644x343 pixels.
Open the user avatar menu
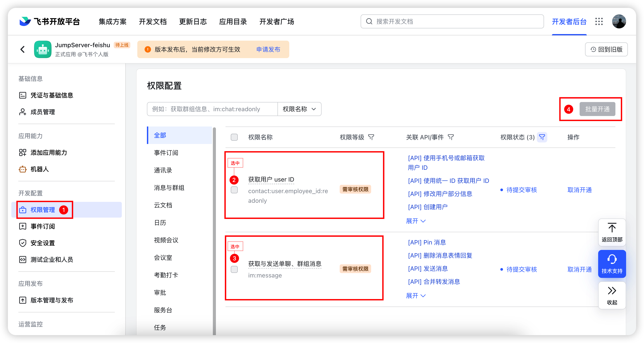click(x=619, y=21)
